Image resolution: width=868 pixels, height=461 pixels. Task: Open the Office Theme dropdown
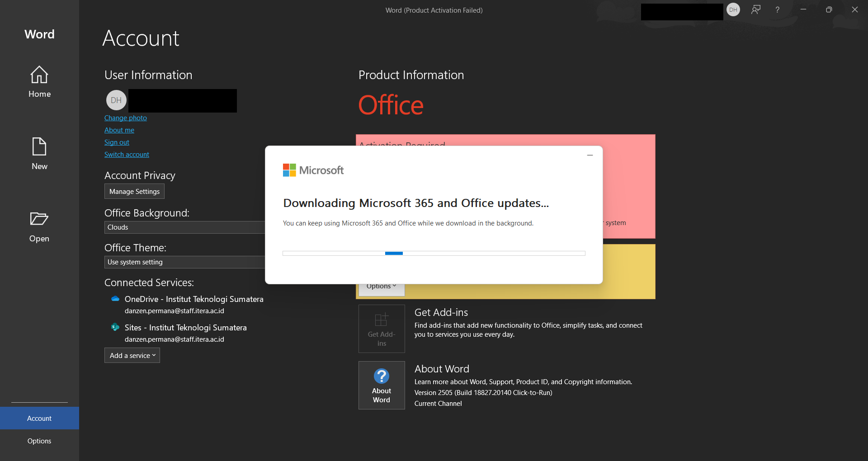[x=184, y=262]
